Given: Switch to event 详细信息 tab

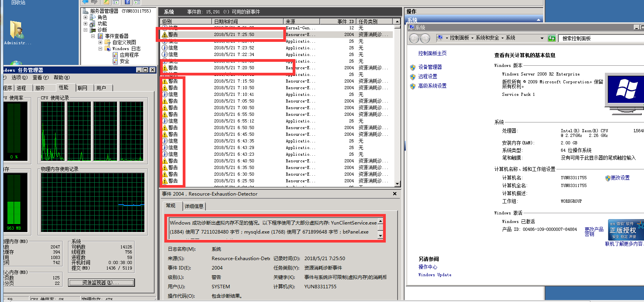Looking at the screenshot, I should [x=194, y=206].
